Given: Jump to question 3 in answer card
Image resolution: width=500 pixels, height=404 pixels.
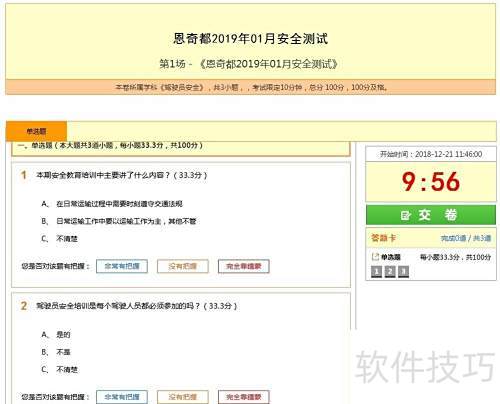Looking at the screenshot, I should [403, 272].
